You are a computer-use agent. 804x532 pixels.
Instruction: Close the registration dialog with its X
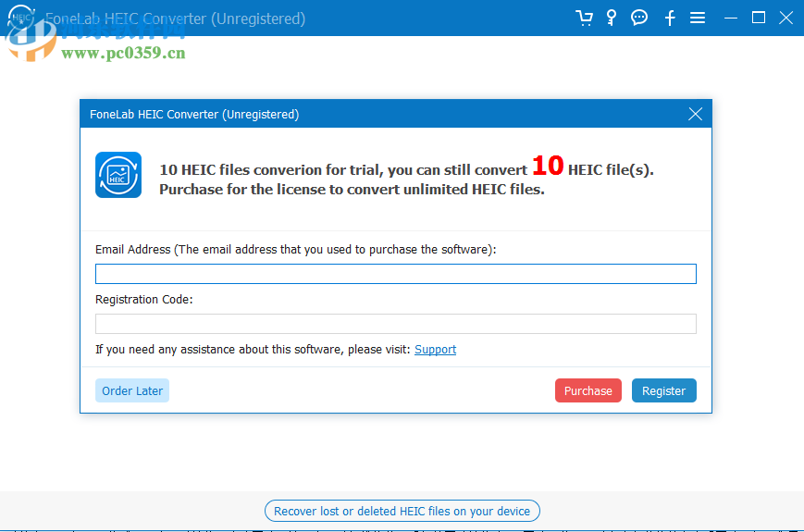tap(696, 114)
